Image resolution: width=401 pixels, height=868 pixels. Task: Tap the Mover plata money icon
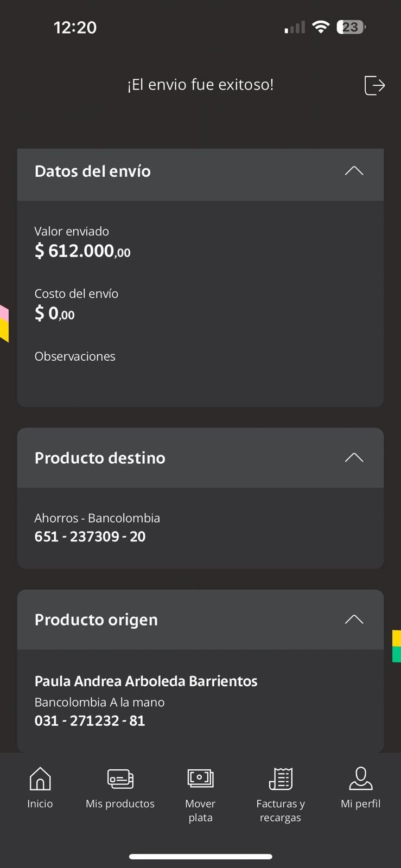tap(200, 778)
